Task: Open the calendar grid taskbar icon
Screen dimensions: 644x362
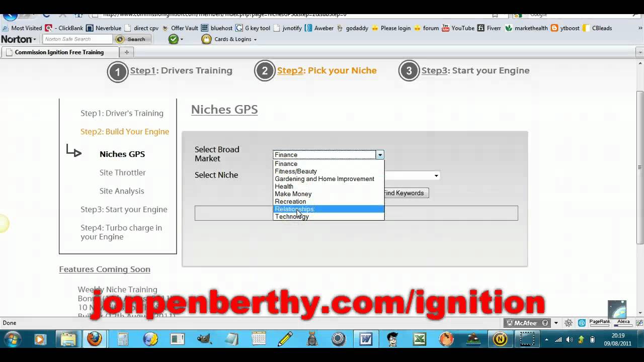Action: (x=259, y=339)
